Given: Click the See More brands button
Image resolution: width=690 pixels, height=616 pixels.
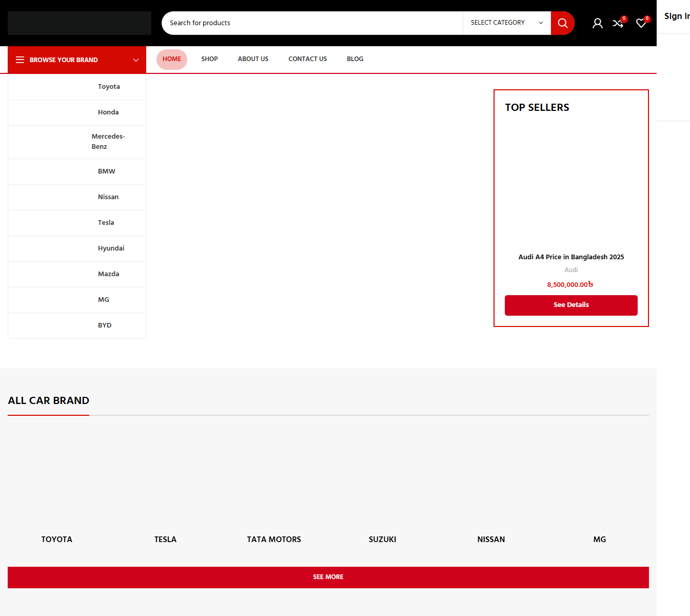Looking at the screenshot, I should click(x=328, y=577).
